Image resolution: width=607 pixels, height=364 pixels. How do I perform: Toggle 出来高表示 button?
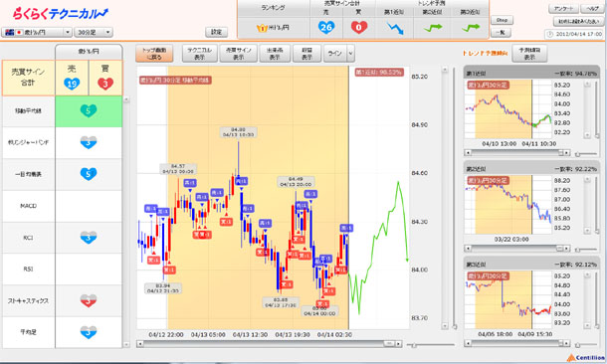click(275, 54)
